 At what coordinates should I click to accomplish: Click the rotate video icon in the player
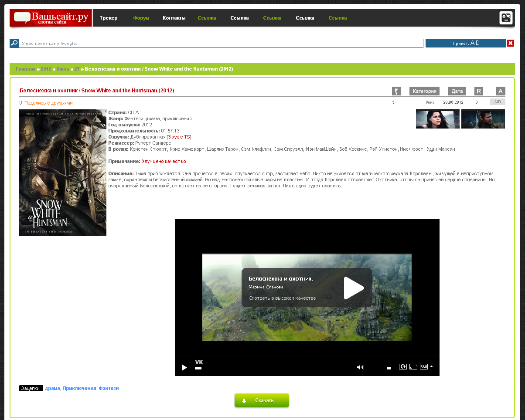pyautogui.click(x=402, y=367)
